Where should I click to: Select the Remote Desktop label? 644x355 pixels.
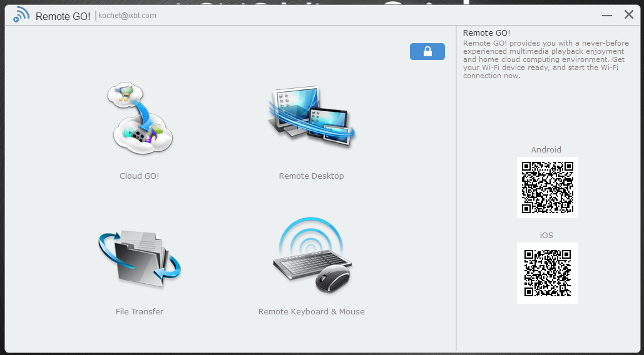[311, 176]
